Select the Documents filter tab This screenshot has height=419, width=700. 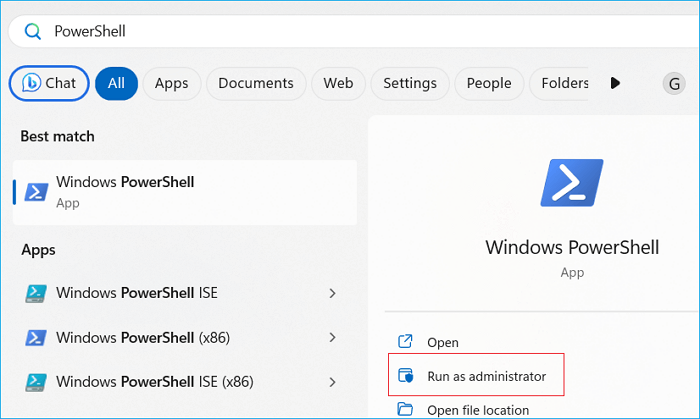(256, 83)
